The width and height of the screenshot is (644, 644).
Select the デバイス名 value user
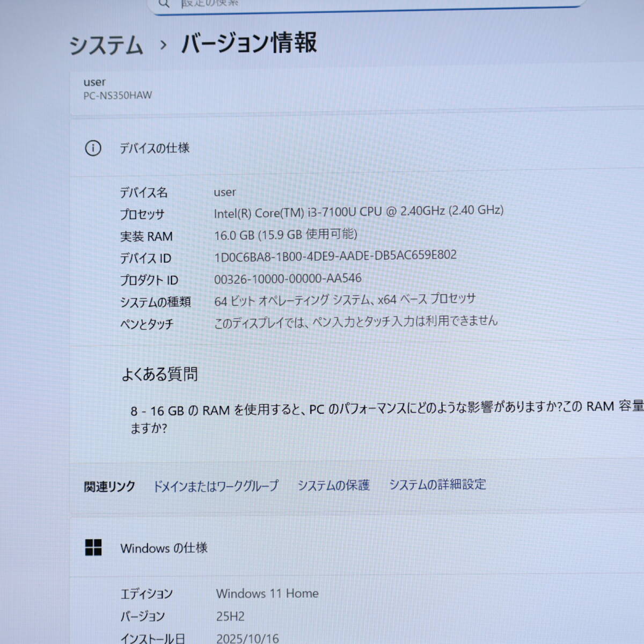(224, 192)
